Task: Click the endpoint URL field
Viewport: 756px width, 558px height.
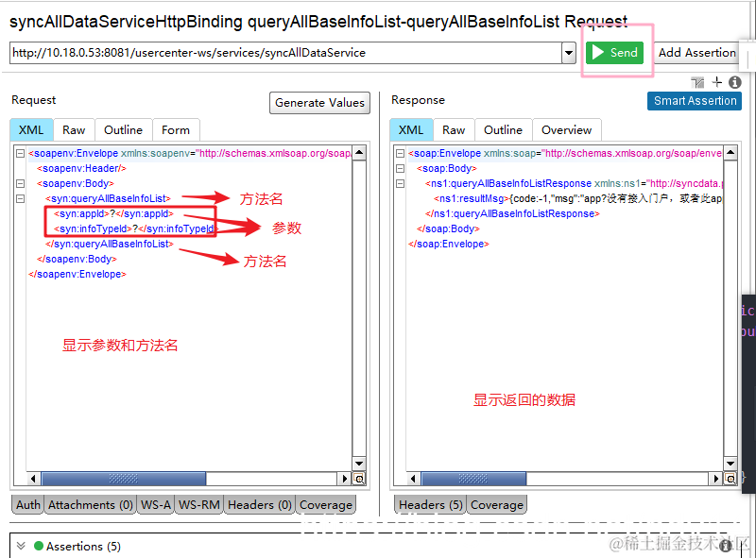Action: (x=285, y=53)
